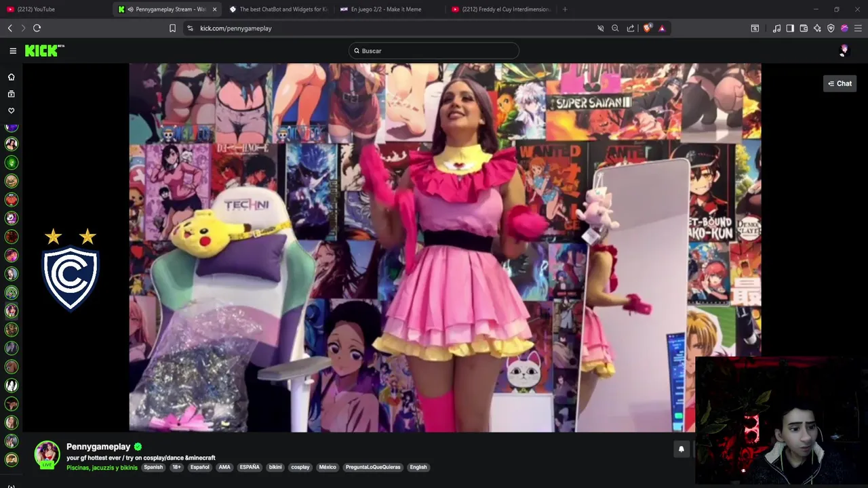This screenshot has height=488, width=868.
Task: Open Following heart icon in sidebar
Action: (x=11, y=110)
